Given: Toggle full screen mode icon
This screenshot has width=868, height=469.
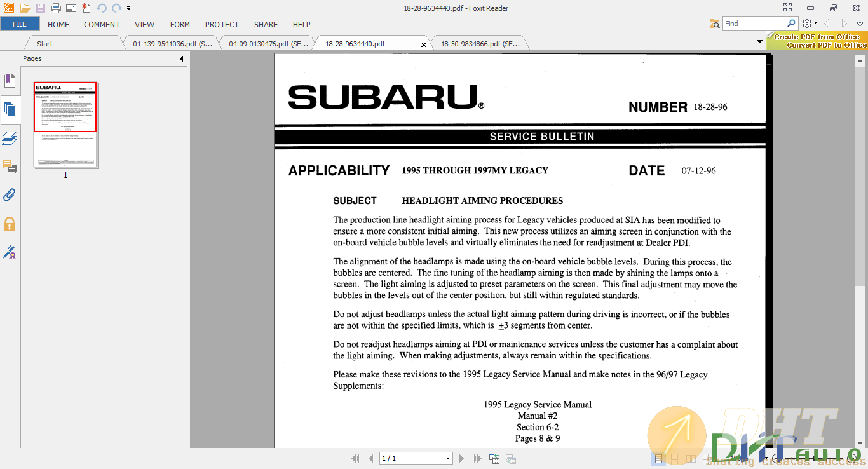Looking at the screenshot, I should tap(788, 8).
